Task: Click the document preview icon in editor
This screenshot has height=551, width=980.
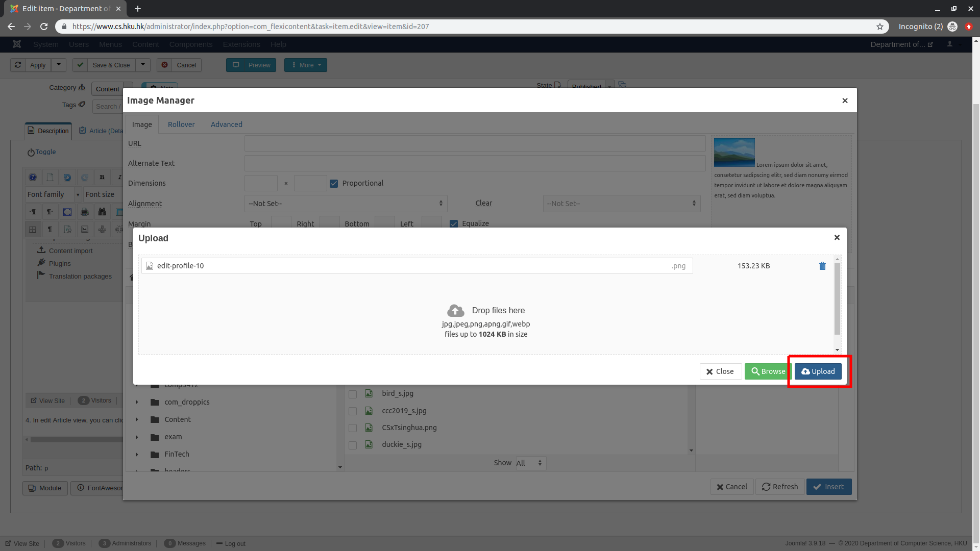Action: coord(67,229)
